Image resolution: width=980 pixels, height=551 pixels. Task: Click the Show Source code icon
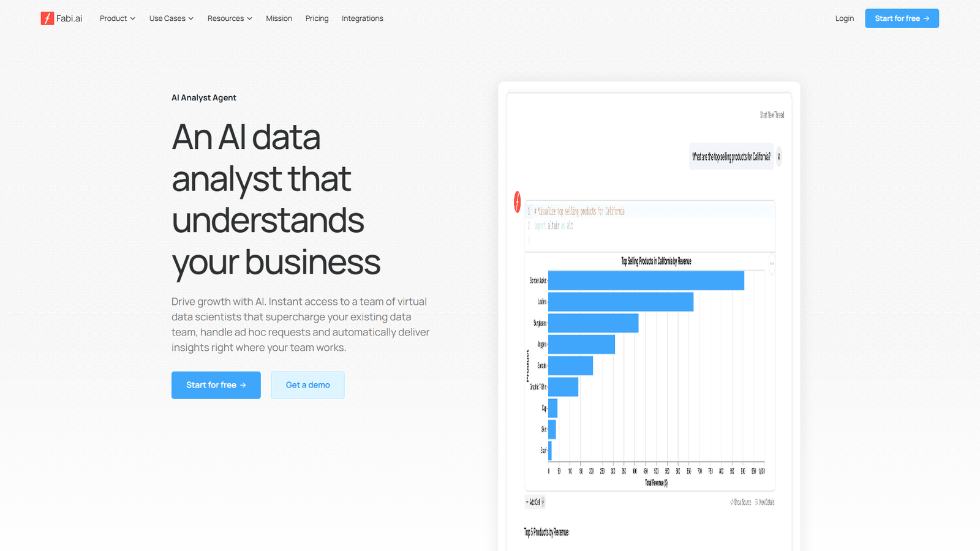point(732,502)
